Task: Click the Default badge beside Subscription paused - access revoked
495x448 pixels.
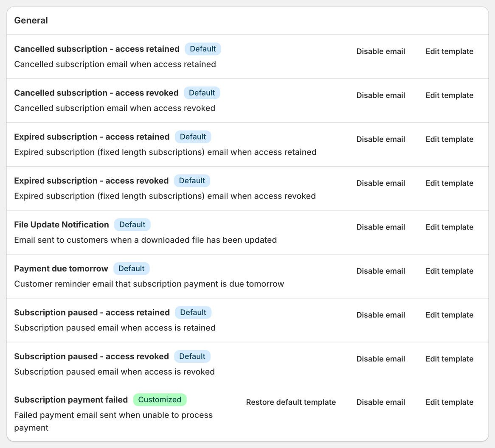Action: click(192, 356)
